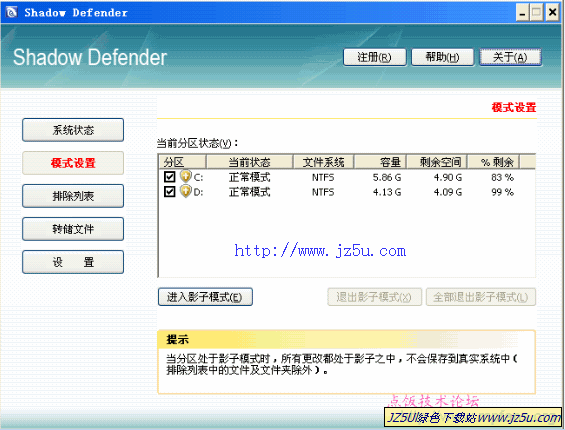This screenshot has height=430, width=565.
Task: Sort by the 剩余空间 column header
Action: [437, 162]
